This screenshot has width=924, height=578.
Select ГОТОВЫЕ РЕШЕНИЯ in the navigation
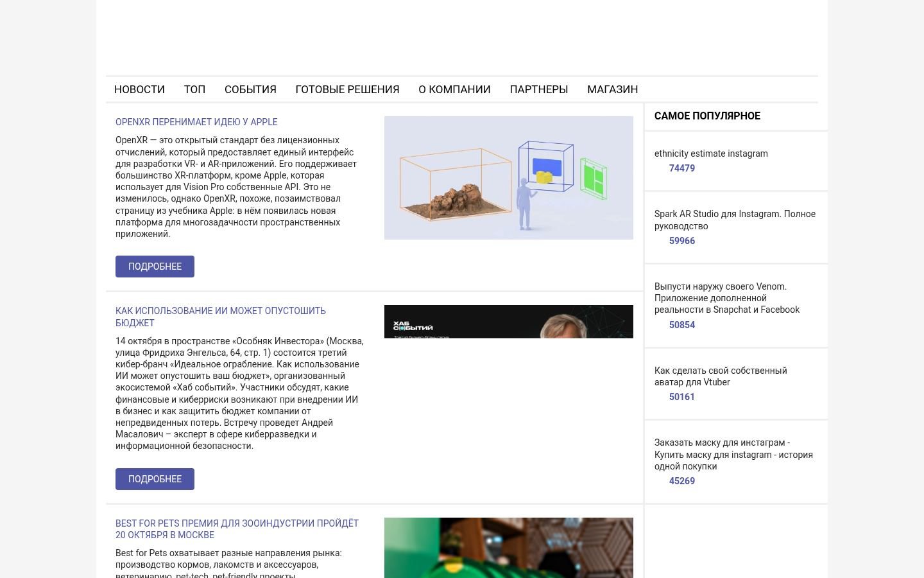tap(347, 89)
